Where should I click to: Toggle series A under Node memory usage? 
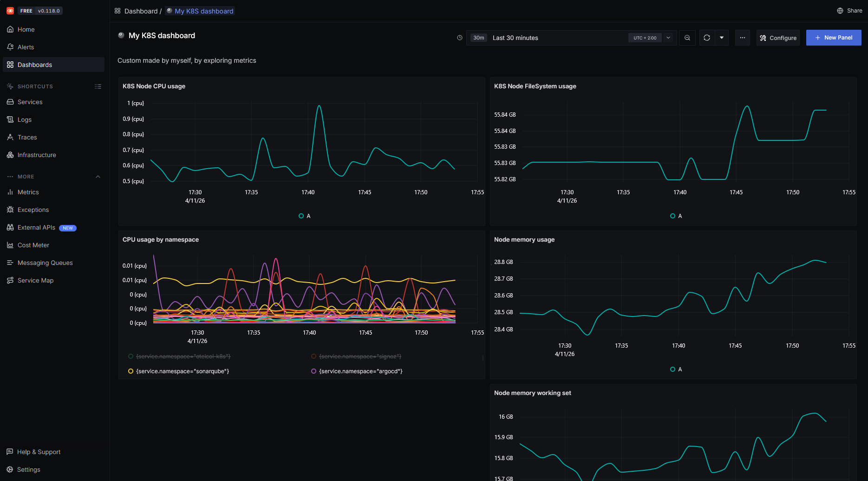(x=676, y=369)
